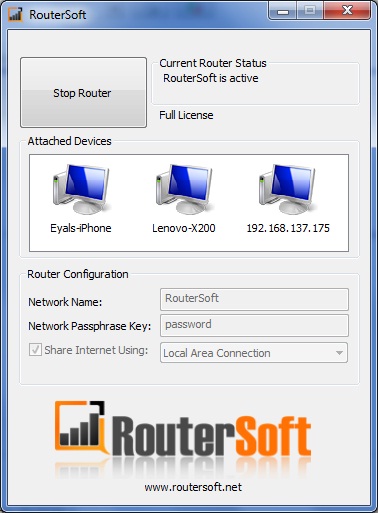
Task: Toggle the Share Internet Using checkbox
Action: (x=35, y=350)
